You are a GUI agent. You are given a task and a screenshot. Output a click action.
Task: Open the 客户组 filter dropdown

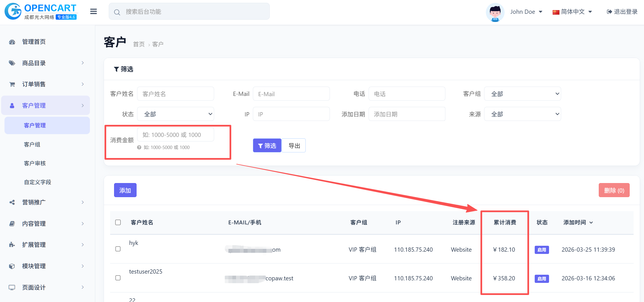tap(522, 94)
